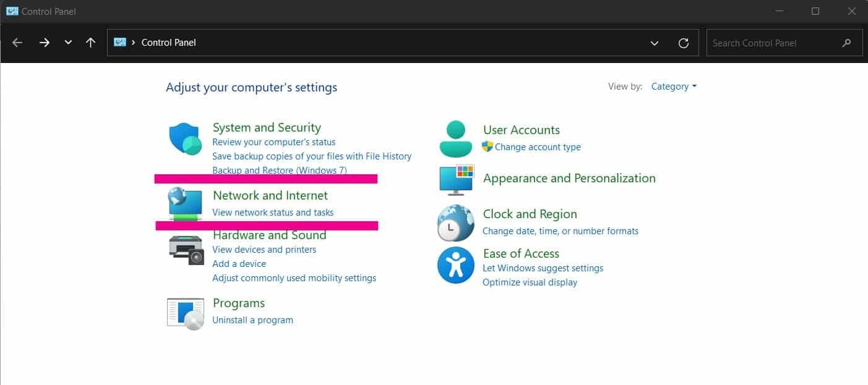This screenshot has width=868, height=385.
Task: Open User Accounts heading
Action: (522, 130)
